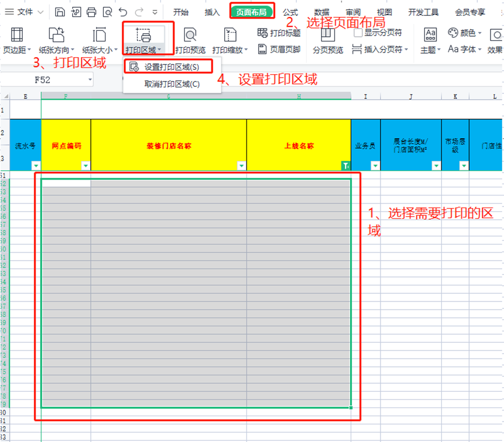Click the 分页预览 icon

(x=328, y=35)
